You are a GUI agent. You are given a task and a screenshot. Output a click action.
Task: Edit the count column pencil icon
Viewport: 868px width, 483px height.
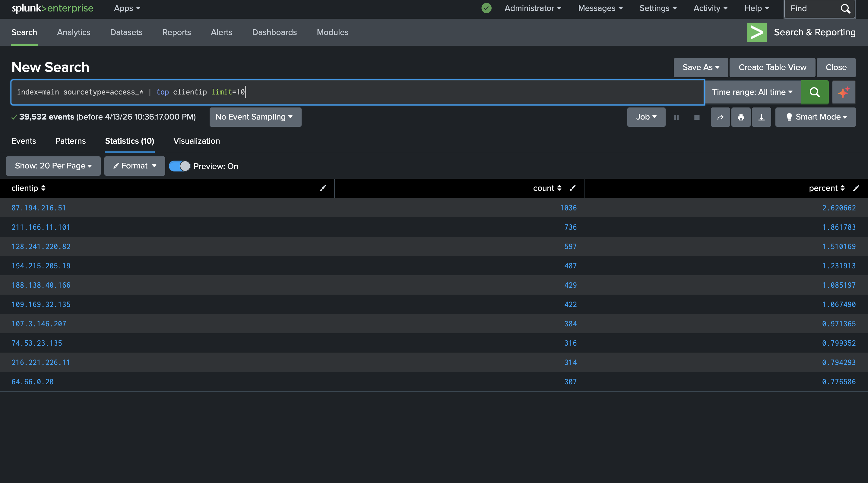[x=572, y=188]
